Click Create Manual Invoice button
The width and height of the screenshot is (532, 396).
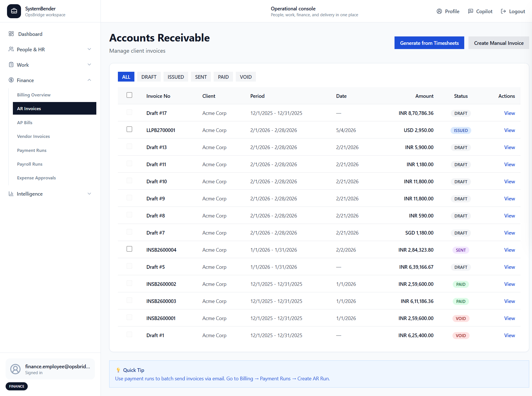499,43
